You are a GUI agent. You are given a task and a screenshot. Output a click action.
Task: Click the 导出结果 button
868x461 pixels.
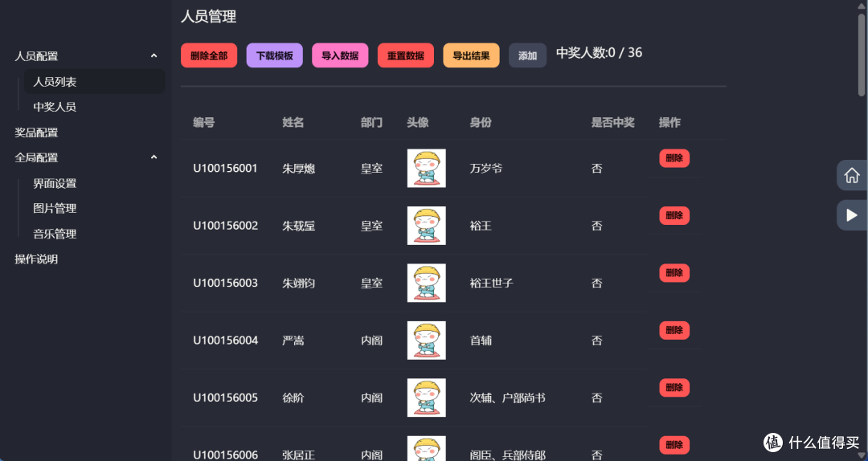coord(471,55)
